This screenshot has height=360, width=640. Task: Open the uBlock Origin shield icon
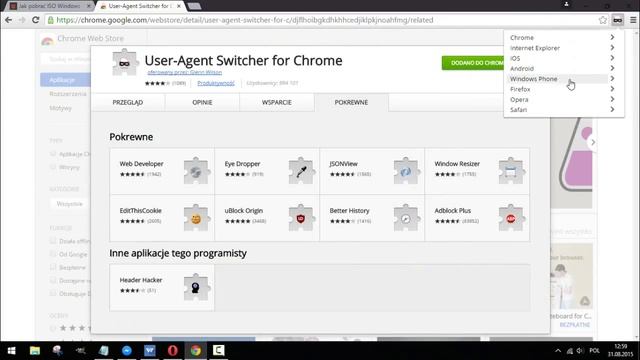[302, 218]
